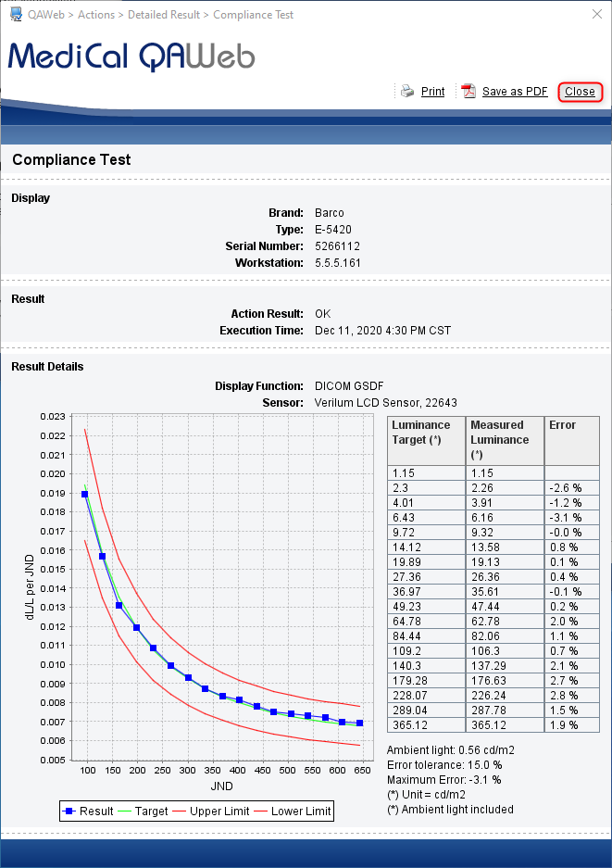
Task: Click the Error tolerance 15.0 % text
Action: 444,765
